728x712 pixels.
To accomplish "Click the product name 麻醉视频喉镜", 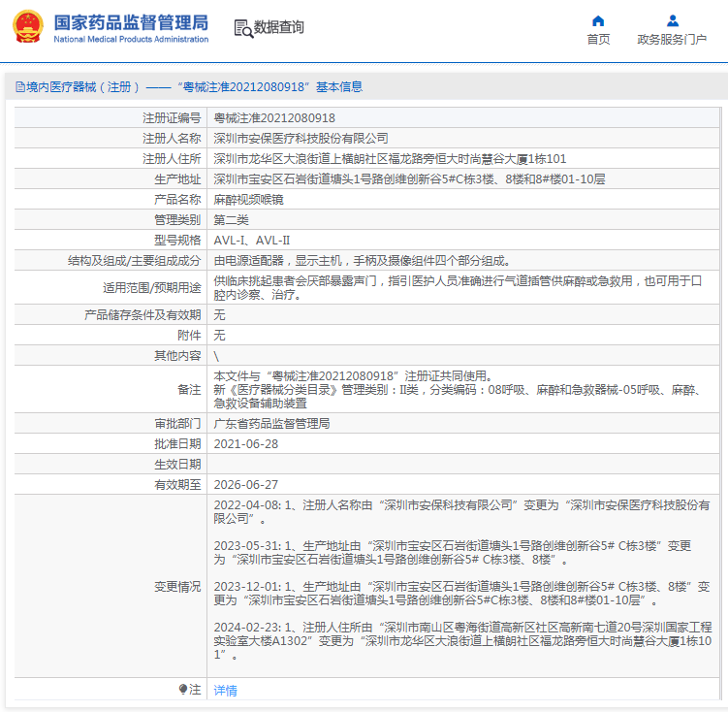I will click(248, 200).
